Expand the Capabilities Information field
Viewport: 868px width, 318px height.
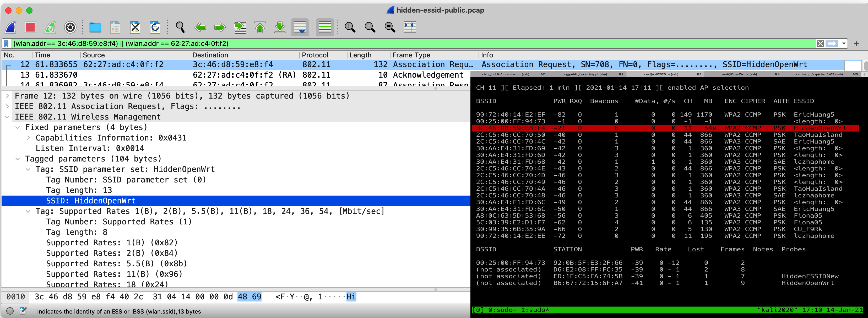(29, 138)
